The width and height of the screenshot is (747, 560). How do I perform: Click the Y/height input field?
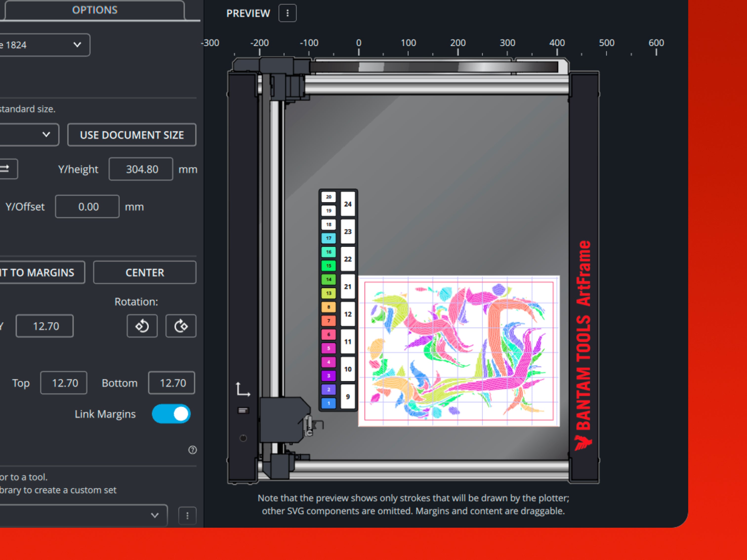point(141,169)
